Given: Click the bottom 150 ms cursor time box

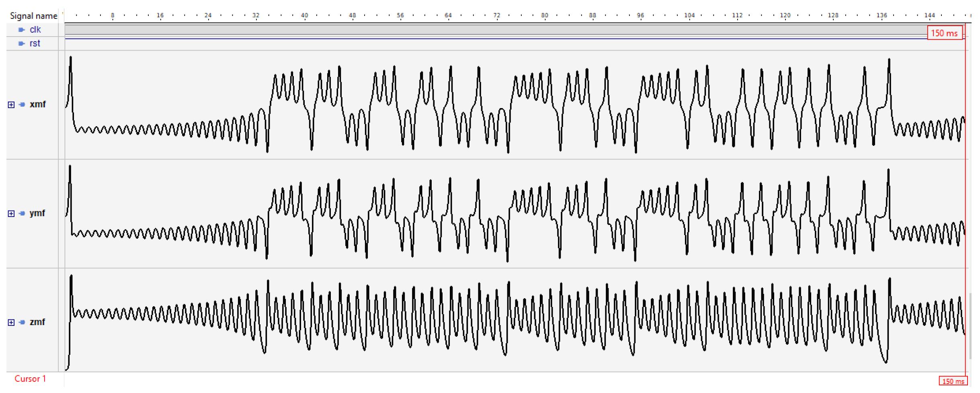Looking at the screenshot, I should click(x=953, y=381).
